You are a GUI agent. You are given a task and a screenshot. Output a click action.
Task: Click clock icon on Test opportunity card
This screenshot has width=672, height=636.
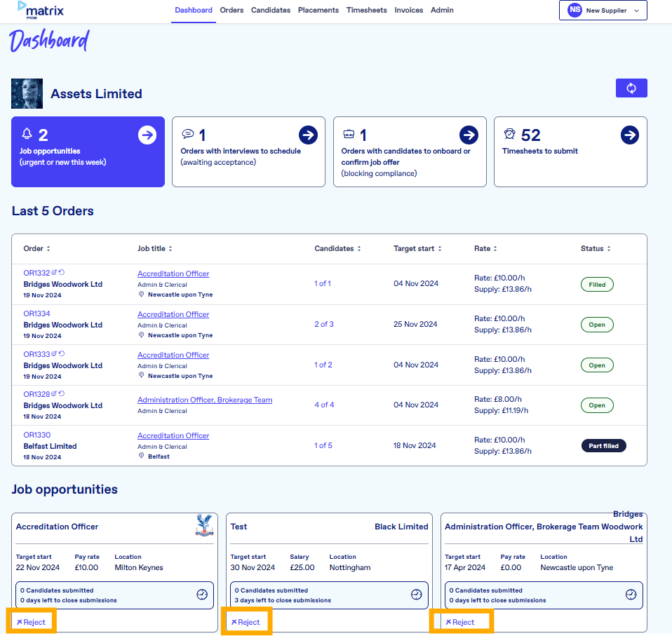coord(416,595)
